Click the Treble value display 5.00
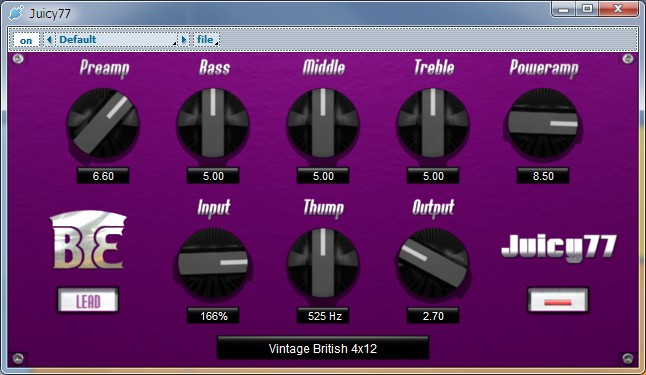646x375 pixels. click(x=433, y=176)
